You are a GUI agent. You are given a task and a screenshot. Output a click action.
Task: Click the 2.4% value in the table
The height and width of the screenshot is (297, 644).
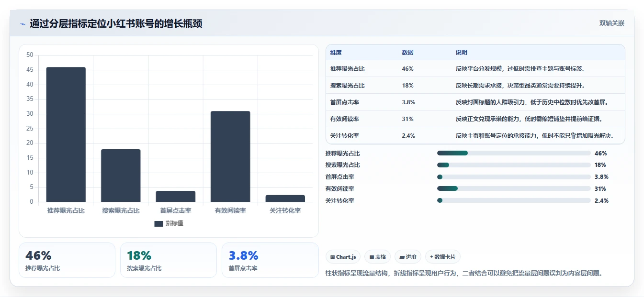click(x=408, y=136)
